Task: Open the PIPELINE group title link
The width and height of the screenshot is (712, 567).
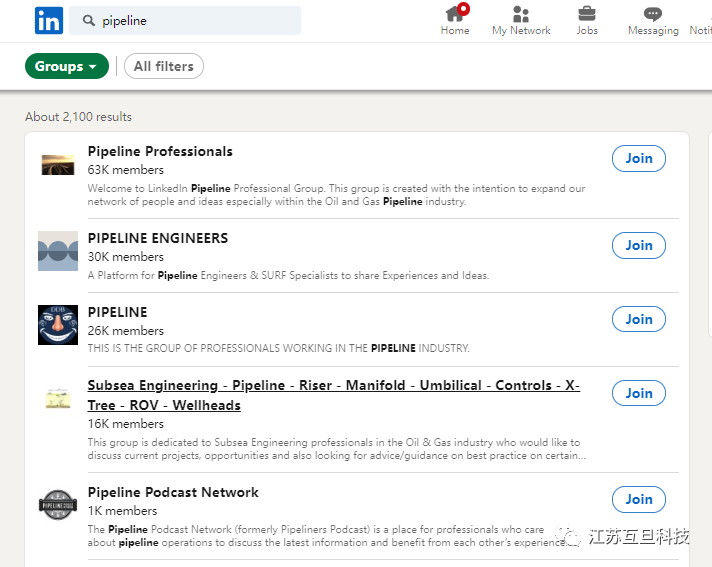Action: 117,312
